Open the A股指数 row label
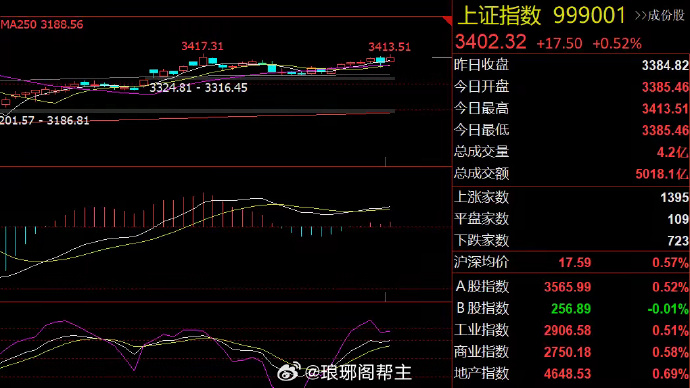The height and width of the screenshot is (388, 690). [482, 286]
